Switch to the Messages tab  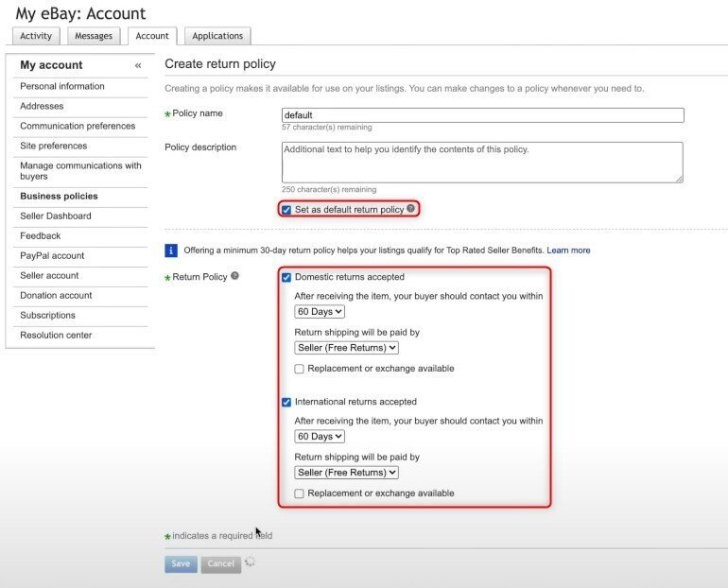[x=94, y=36]
